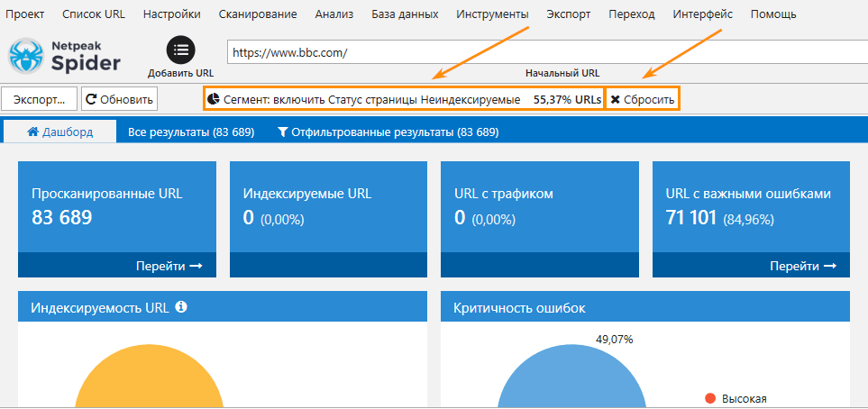
Task: Open the Сканирование menu
Action: click(x=258, y=14)
